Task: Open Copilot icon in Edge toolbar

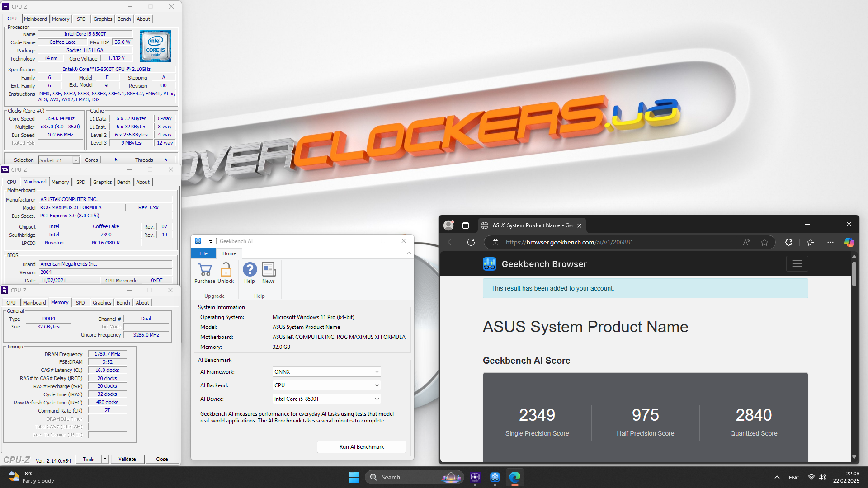Action: (849, 242)
